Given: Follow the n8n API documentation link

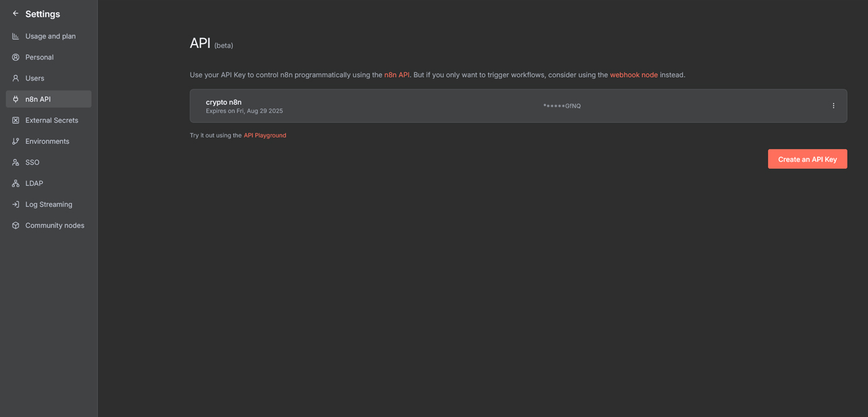Looking at the screenshot, I should [x=397, y=75].
